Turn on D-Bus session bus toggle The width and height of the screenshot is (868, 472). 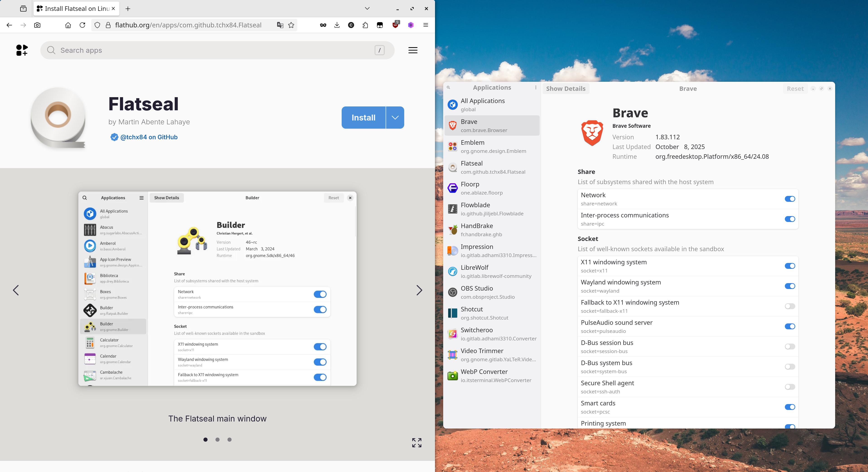(x=789, y=347)
